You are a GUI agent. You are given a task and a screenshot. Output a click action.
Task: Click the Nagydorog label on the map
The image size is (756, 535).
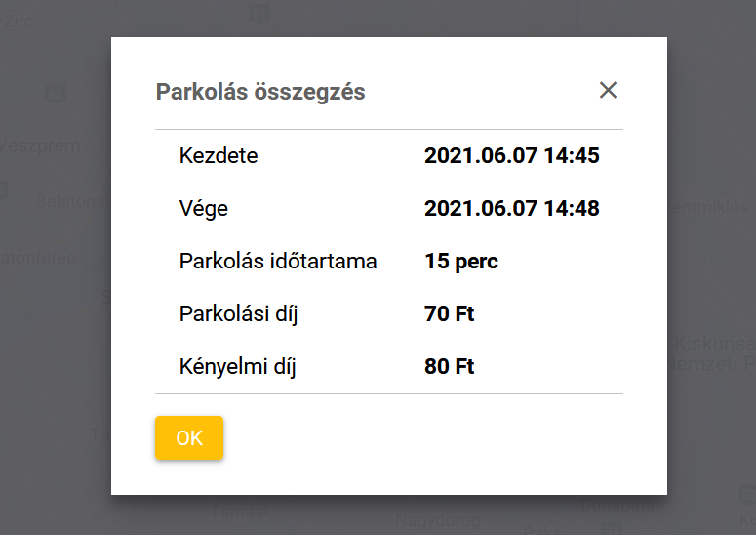(x=437, y=519)
